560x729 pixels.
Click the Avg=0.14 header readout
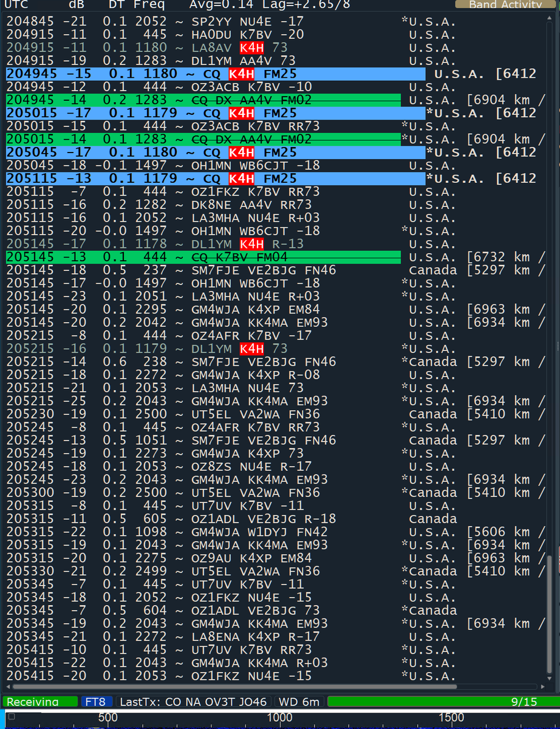tap(222, 4)
